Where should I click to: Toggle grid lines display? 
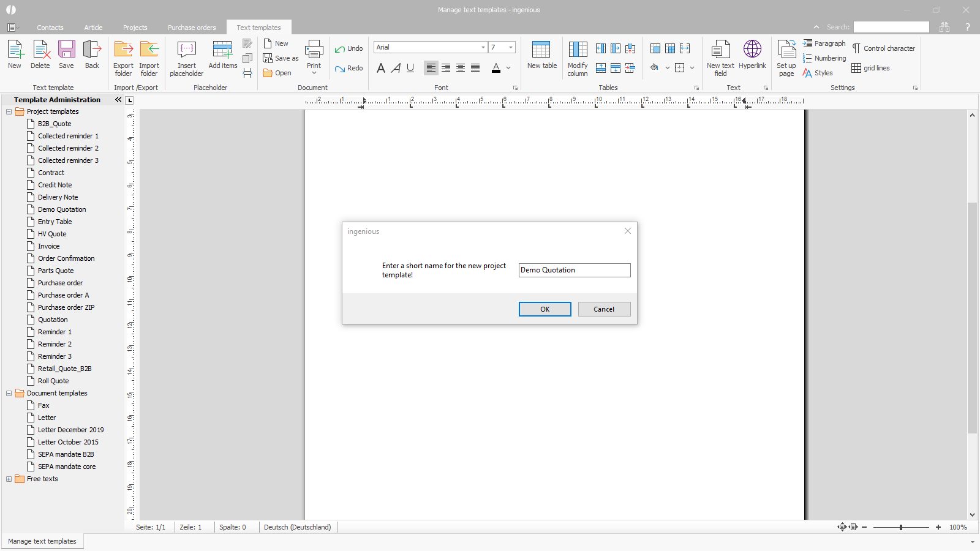pyautogui.click(x=870, y=68)
